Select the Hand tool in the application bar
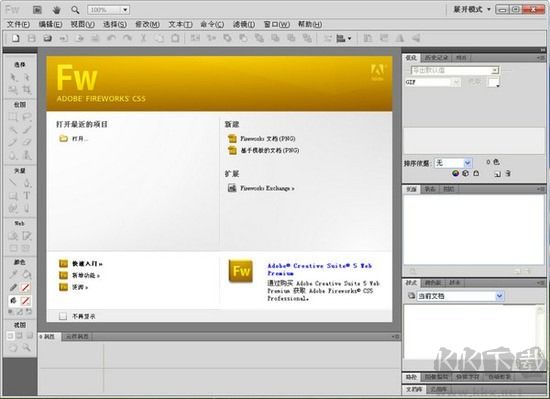 click(56, 10)
